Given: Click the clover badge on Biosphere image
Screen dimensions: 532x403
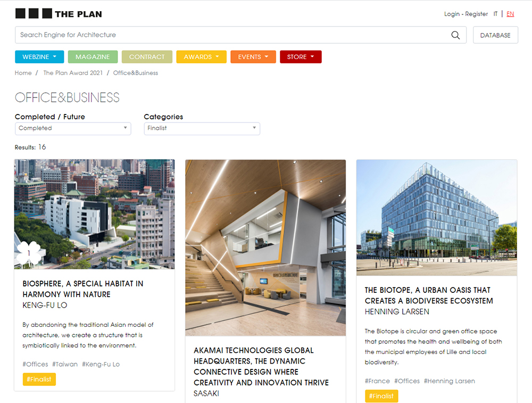Looking at the screenshot, I should coord(29,253).
